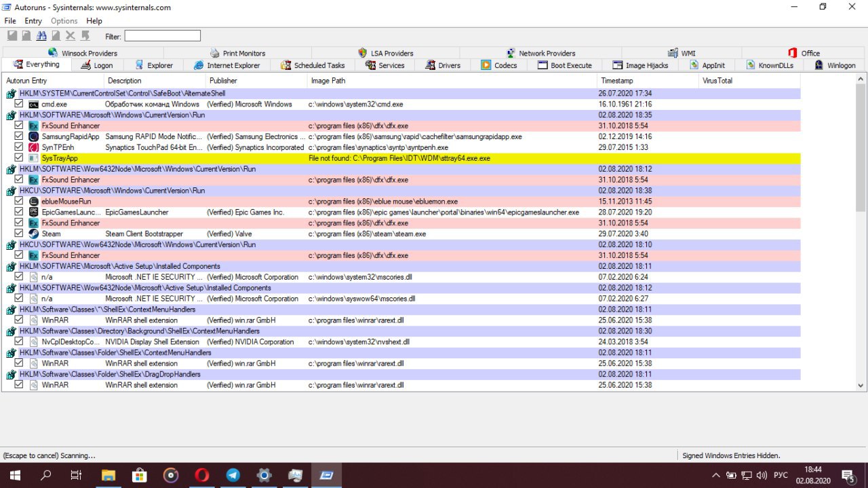Click the NvCplDesktopCo entry icon
Image resolution: width=868 pixels, height=488 pixels.
[x=34, y=342]
